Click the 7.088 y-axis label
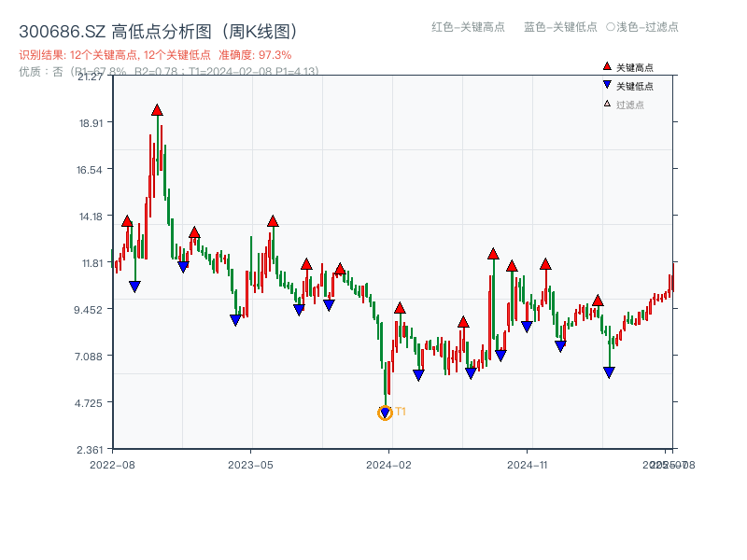 [89, 357]
